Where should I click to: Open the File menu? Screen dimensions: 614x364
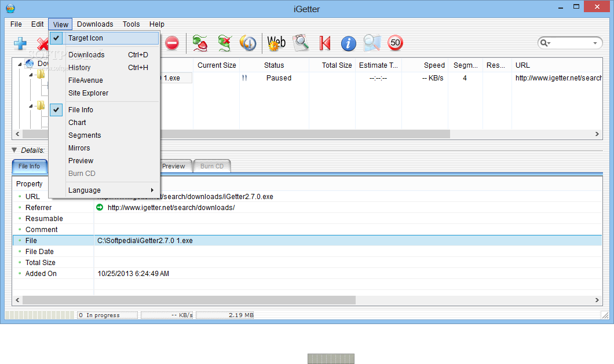(16, 24)
